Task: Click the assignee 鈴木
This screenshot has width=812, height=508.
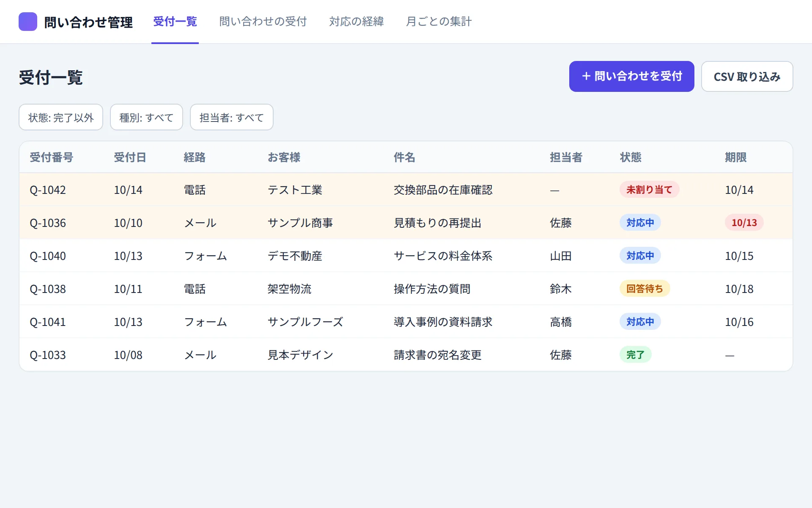Action: pyautogui.click(x=560, y=289)
